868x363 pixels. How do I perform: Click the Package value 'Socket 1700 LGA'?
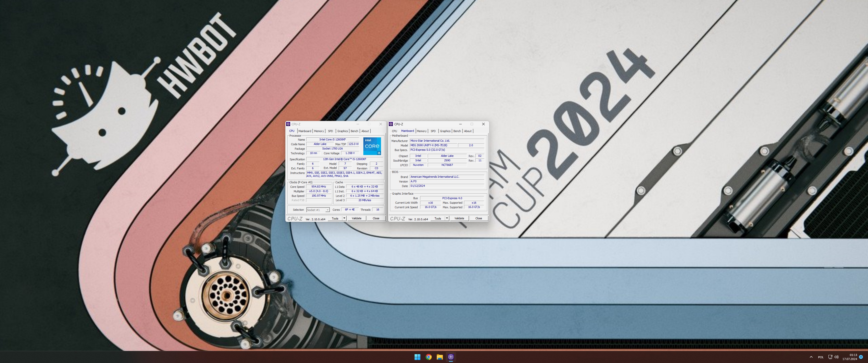[x=333, y=148]
